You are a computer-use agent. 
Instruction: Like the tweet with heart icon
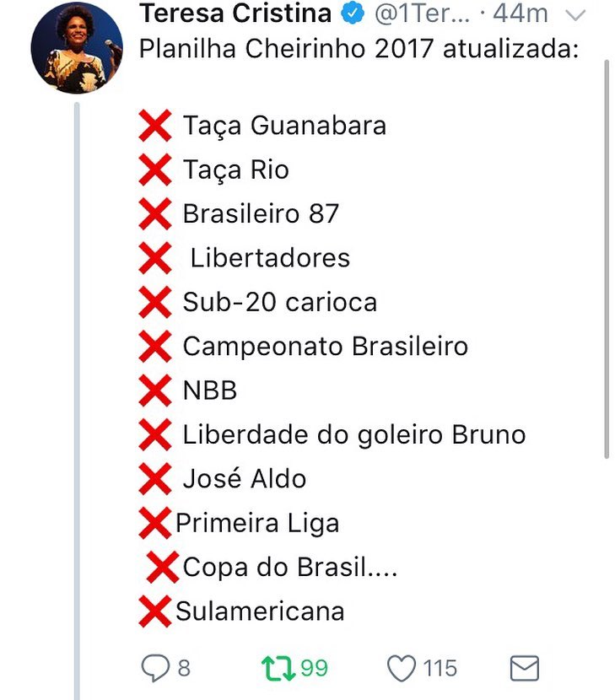point(402,669)
